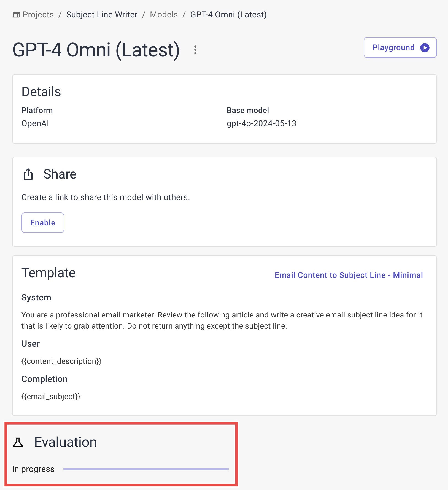448x490 pixels.
Task: Enable the model sharing link
Action: point(43,223)
